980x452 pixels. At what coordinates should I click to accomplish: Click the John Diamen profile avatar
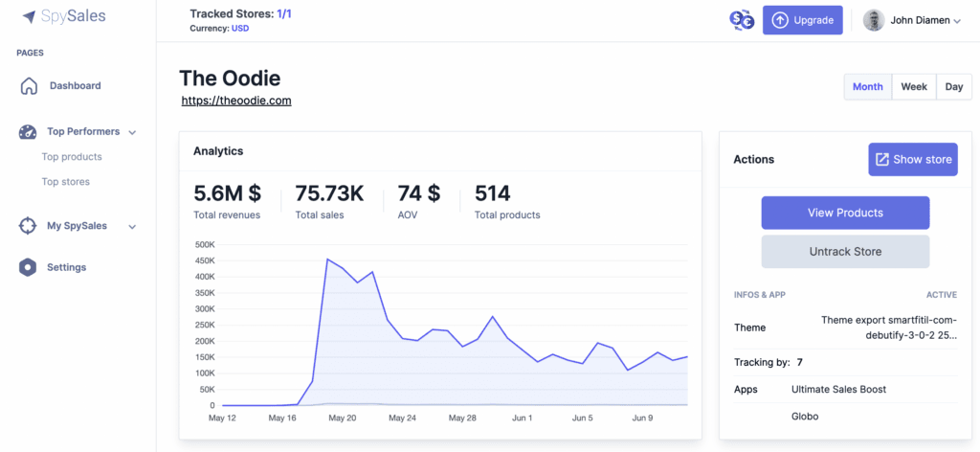coord(874,20)
